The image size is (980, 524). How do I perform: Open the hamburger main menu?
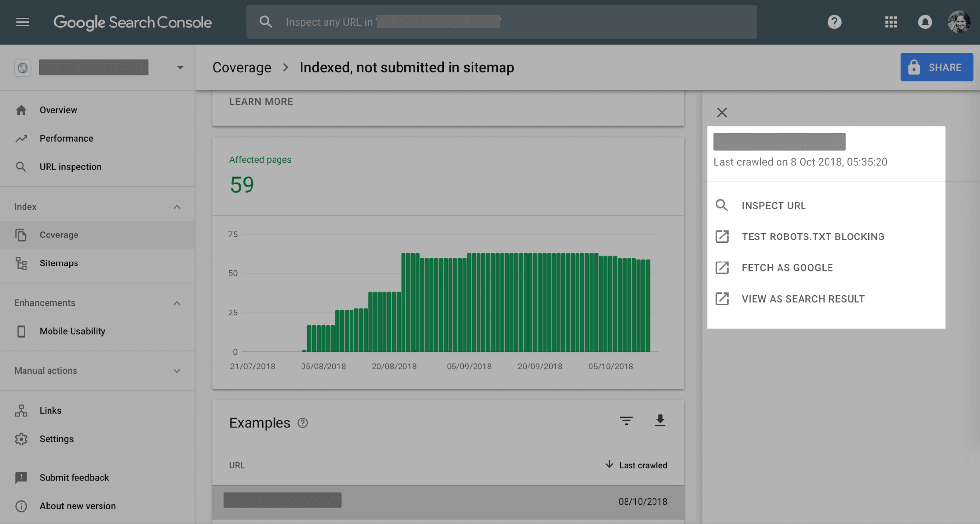coord(23,22)
